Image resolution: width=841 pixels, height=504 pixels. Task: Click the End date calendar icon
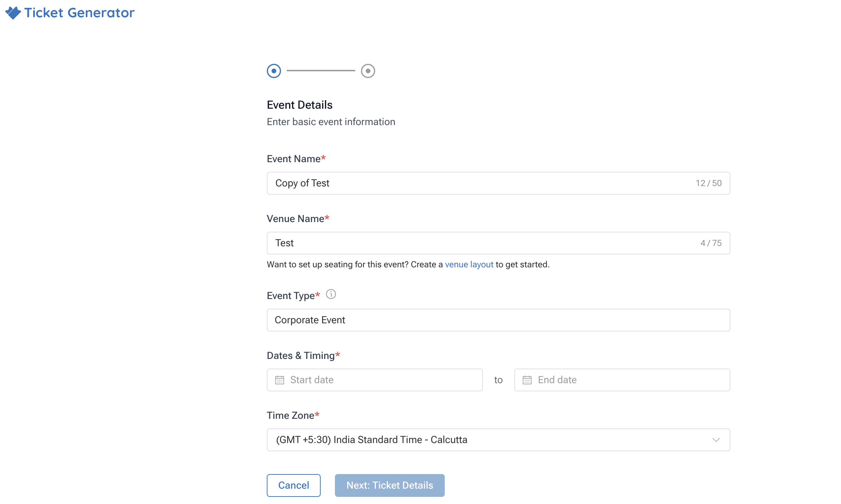pyautogui.click(x=527, y=380)
